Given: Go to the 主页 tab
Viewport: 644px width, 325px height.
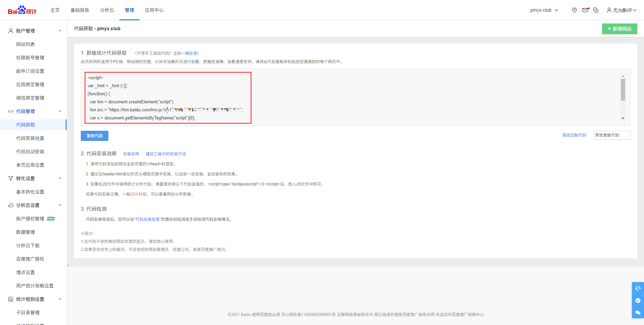Looking at the screenshot, I should click(55, 10).
